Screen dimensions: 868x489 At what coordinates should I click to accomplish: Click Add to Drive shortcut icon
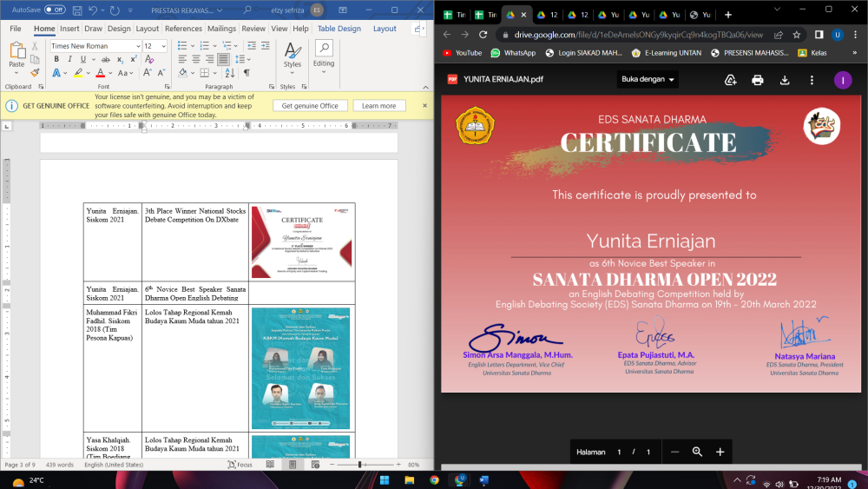point(730,80)
